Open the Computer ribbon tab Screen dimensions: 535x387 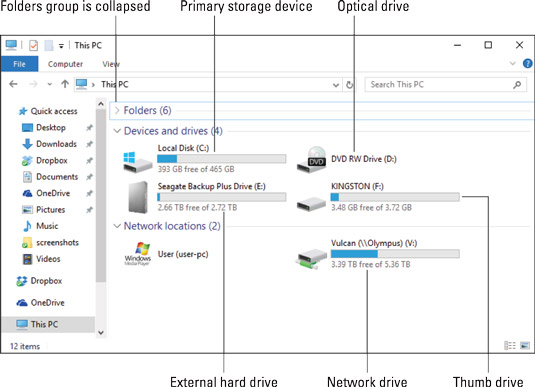(x=66, y=64)
